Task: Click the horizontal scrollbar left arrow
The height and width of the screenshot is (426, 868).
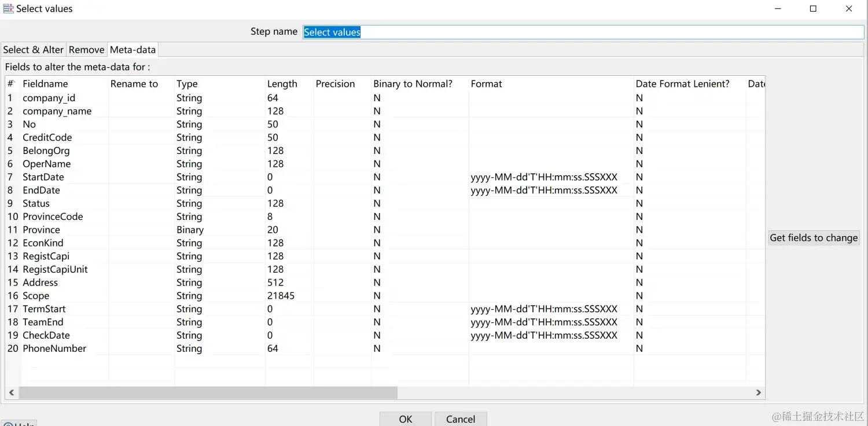Action: [x=12, y=392]
